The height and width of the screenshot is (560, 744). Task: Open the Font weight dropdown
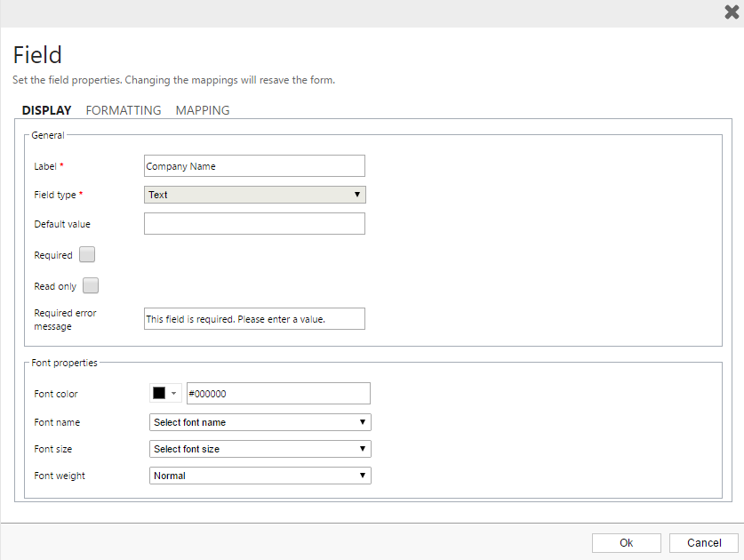[363, 475]
